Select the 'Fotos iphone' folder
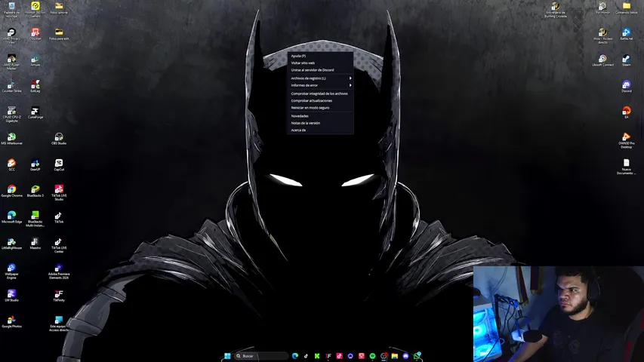This screenshot has height=362, width=644. [59, 8]
